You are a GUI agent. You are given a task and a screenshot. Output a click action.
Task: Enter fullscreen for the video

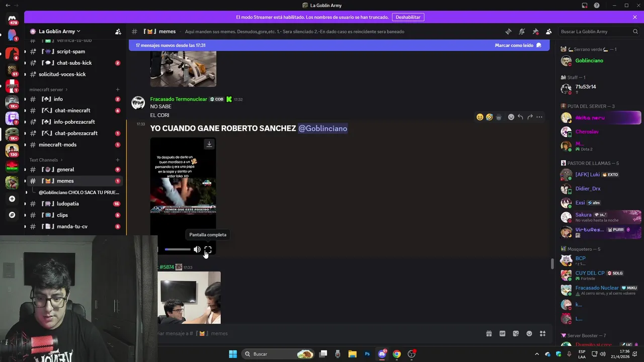coord(208,249)
